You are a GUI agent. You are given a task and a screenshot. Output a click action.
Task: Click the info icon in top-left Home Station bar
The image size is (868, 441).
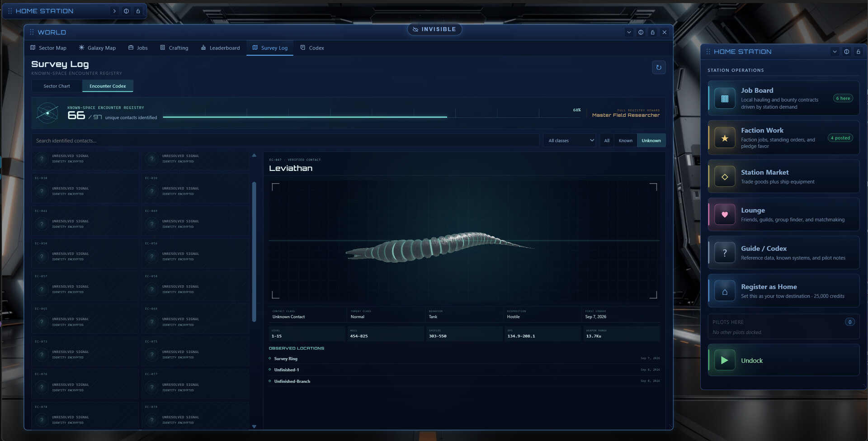pos(126,11)
